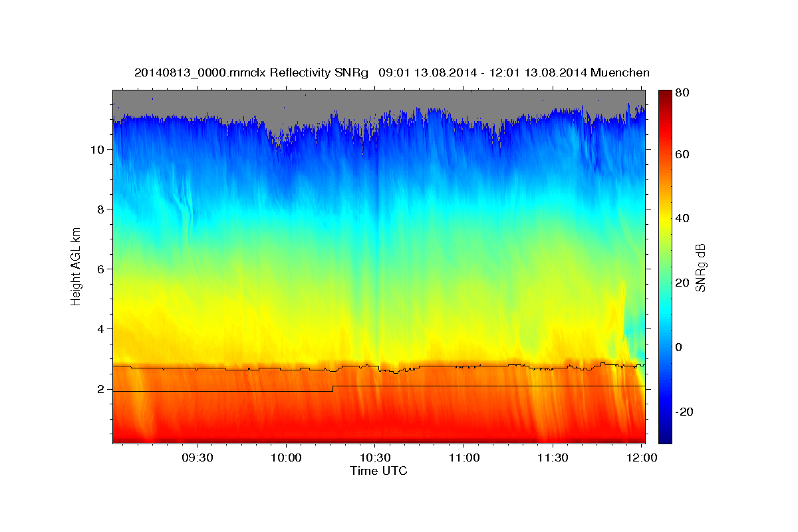The image size is (798, 532).
Task: Click the 10:00 time tick label
Action: point(286,458)
